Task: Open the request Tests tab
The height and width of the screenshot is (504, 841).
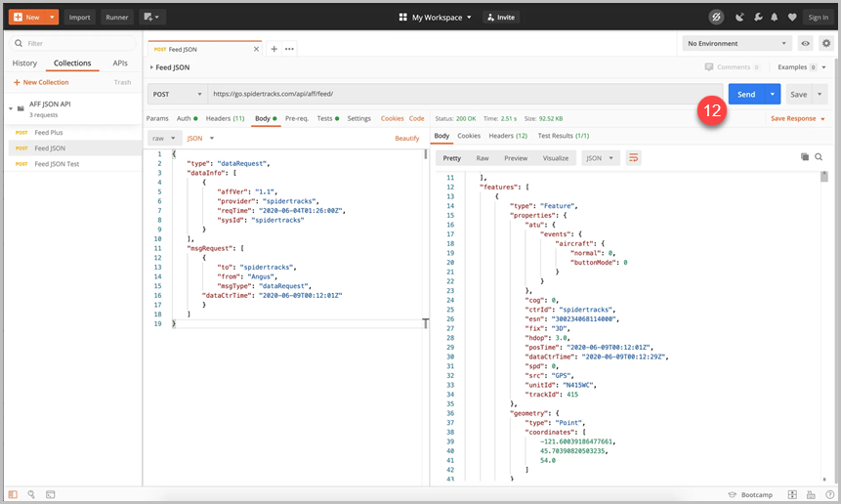Action: (x=328, y=118)
